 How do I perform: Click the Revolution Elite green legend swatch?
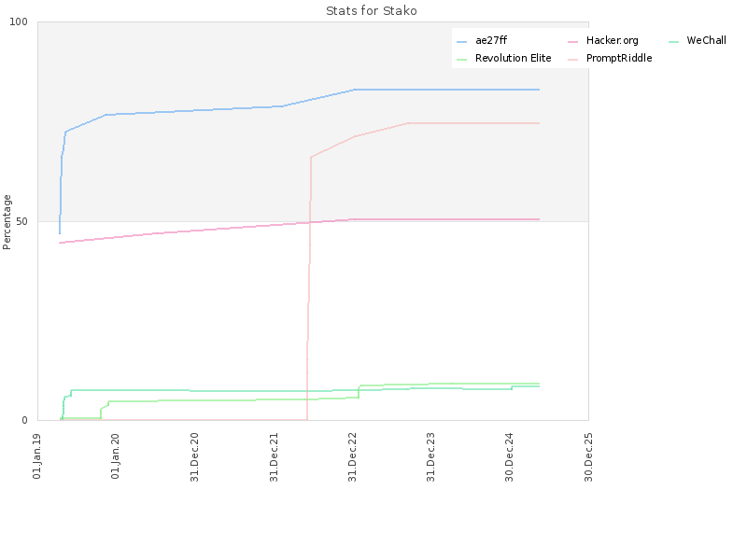461,60
